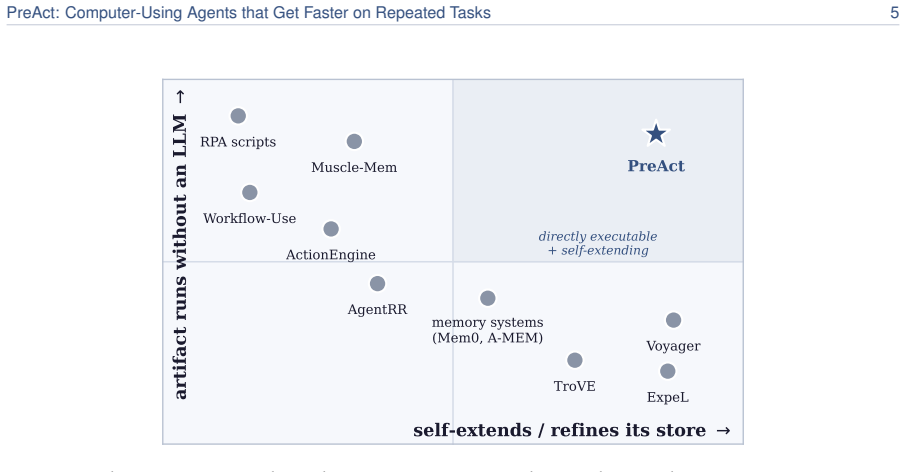The height and width of the screenshot is (472, 906).
Task: Click the PreAct star marker
Action: [656, 134]
